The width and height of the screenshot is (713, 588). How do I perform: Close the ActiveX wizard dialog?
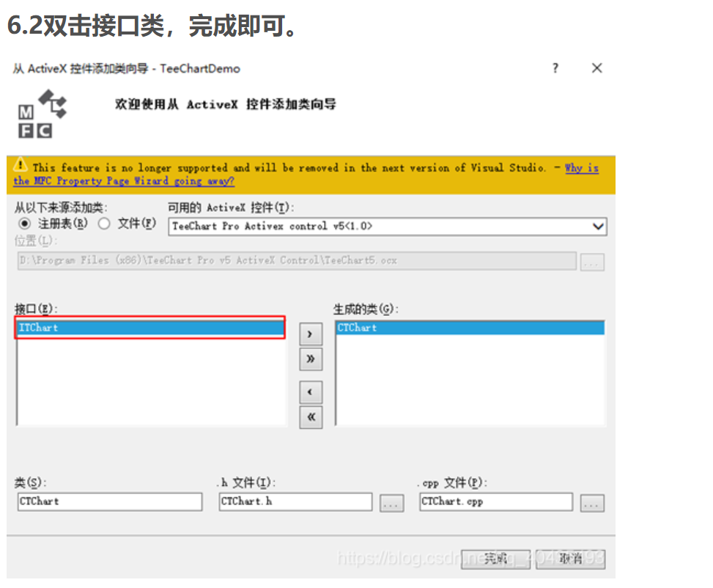(597, 68)
